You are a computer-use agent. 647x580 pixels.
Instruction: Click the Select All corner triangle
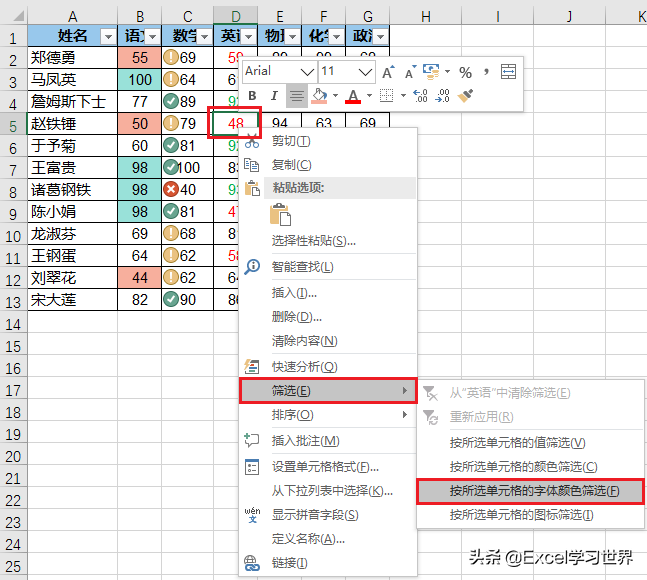click(x=18, y=16)
